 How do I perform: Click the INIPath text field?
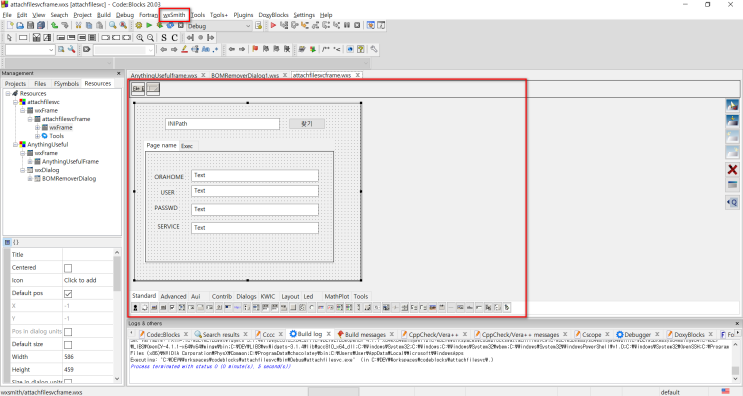click(x=222, y=124)
